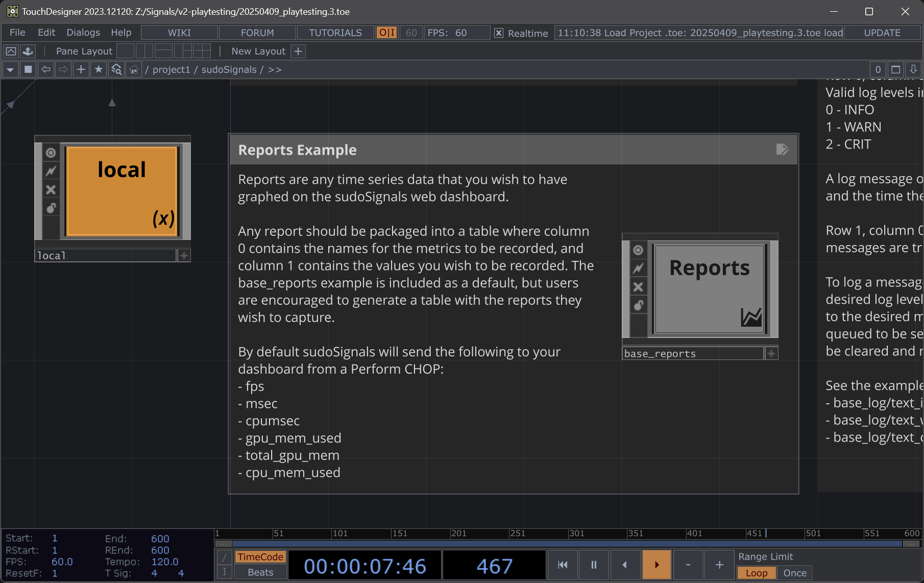
Task: Select four-pane grid layout
Action: point(202,51)
